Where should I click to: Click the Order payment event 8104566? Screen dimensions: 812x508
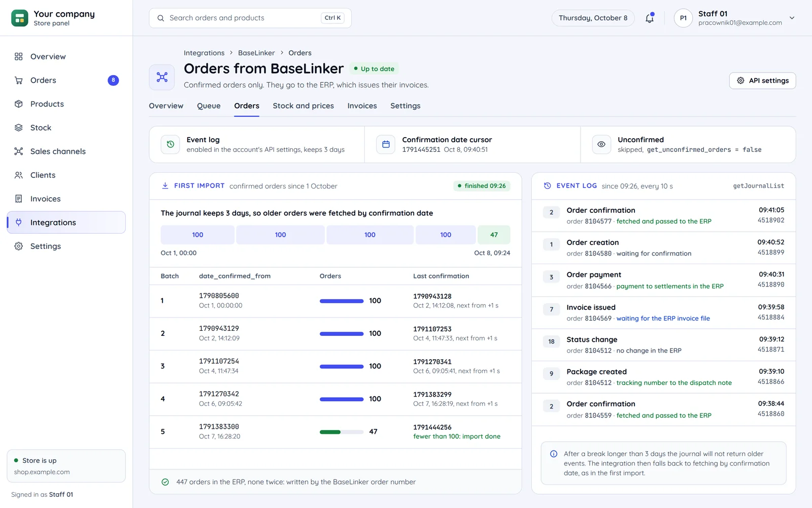pos(664,280)
